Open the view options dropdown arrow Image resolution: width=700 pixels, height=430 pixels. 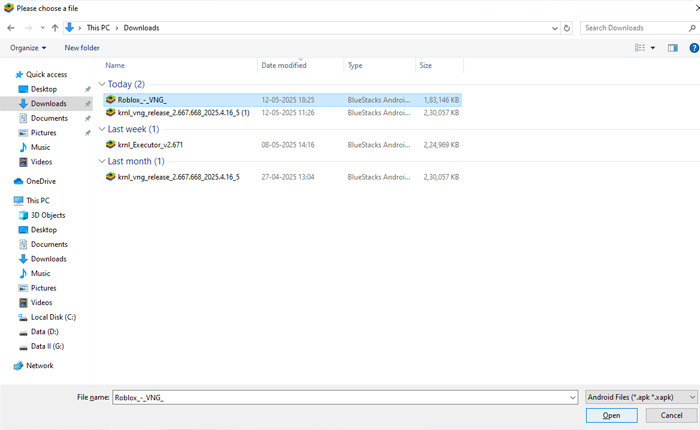point(653,48)
